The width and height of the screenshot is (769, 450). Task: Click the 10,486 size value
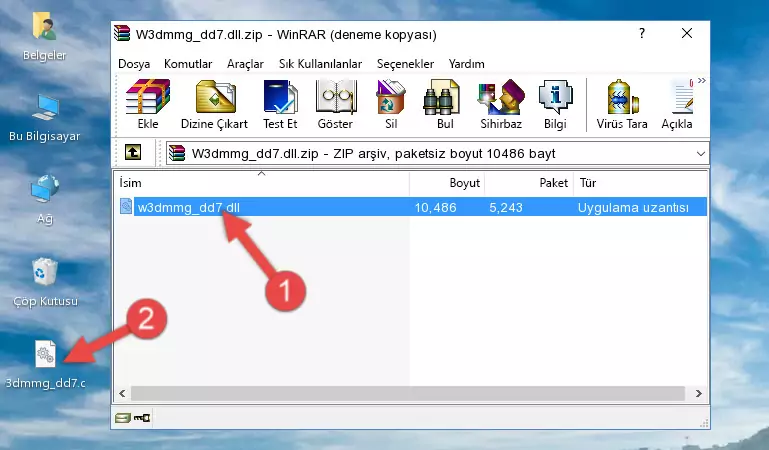tap(436, 207)
